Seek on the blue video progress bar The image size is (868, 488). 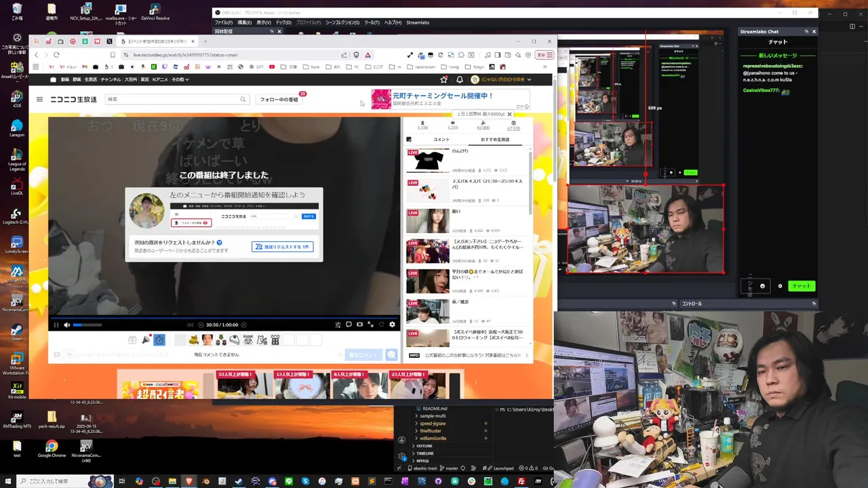point(224,317)
